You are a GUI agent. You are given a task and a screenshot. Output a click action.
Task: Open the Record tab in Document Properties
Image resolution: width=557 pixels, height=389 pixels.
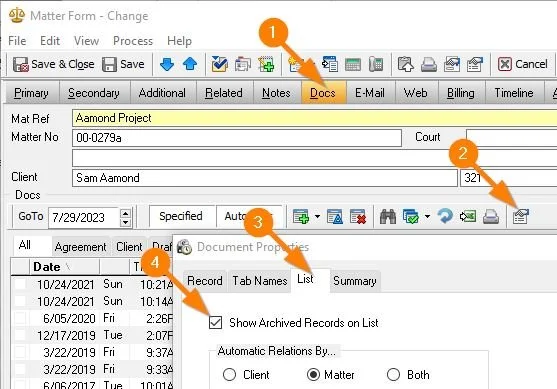(205, 281)
